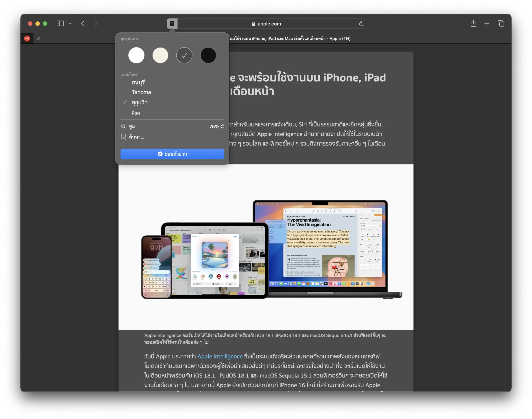The width and height of the screenshot is (532, 419).
Task: Open the sidebar dropdown chevron
Action: click(70, 23)
